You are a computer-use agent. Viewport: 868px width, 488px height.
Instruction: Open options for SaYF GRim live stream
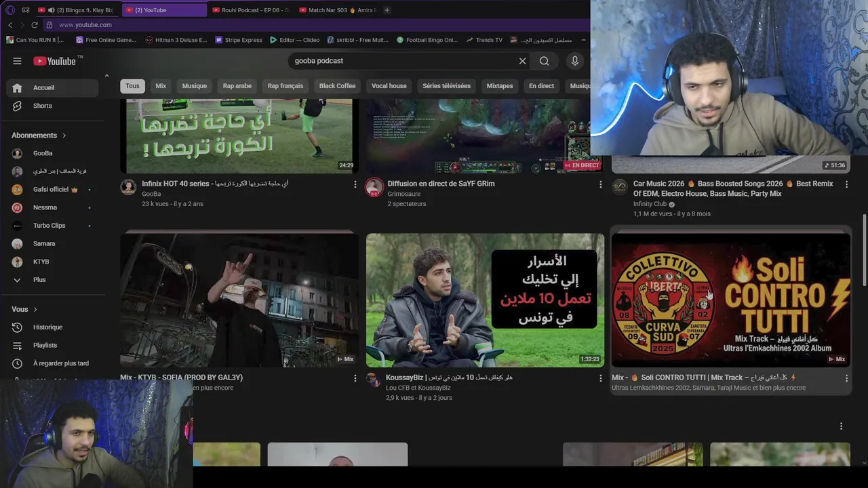(600, 184)
